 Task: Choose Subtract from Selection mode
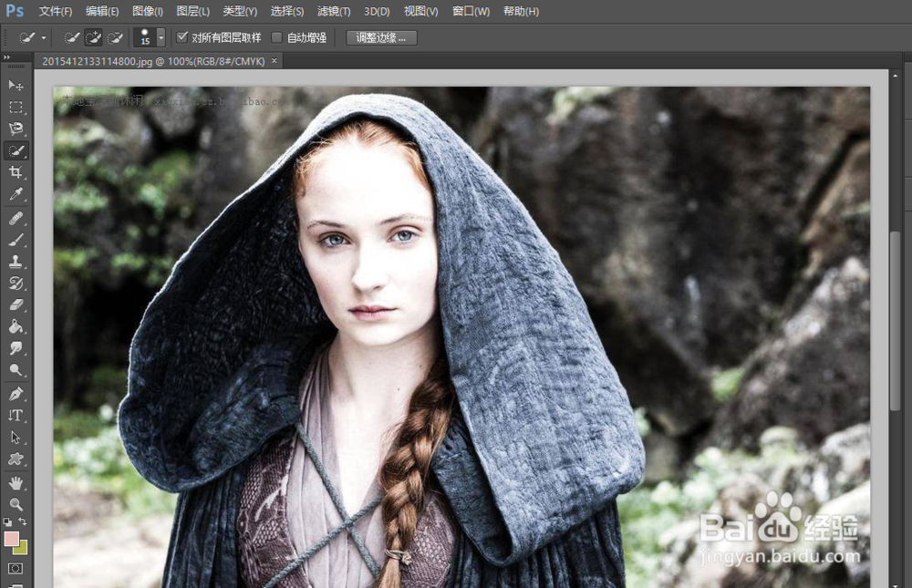point(115,37)
